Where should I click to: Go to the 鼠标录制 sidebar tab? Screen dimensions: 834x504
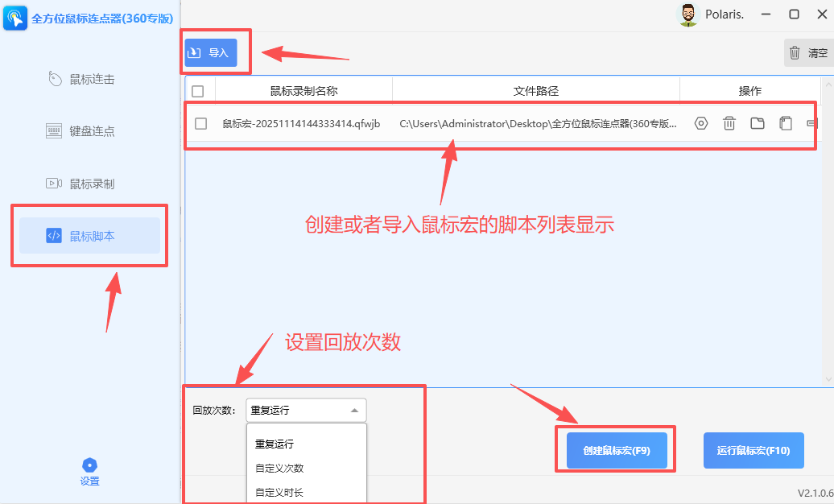[90, 184]
